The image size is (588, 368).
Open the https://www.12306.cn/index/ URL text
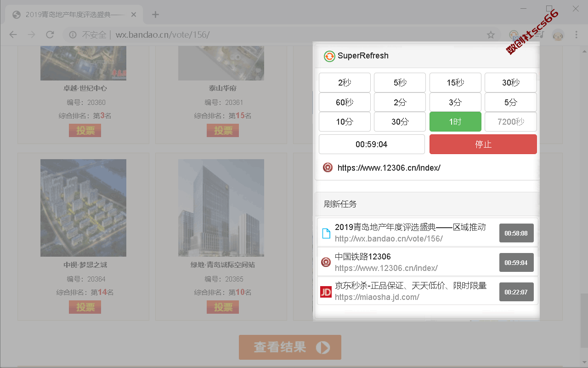tap(389, 168)
